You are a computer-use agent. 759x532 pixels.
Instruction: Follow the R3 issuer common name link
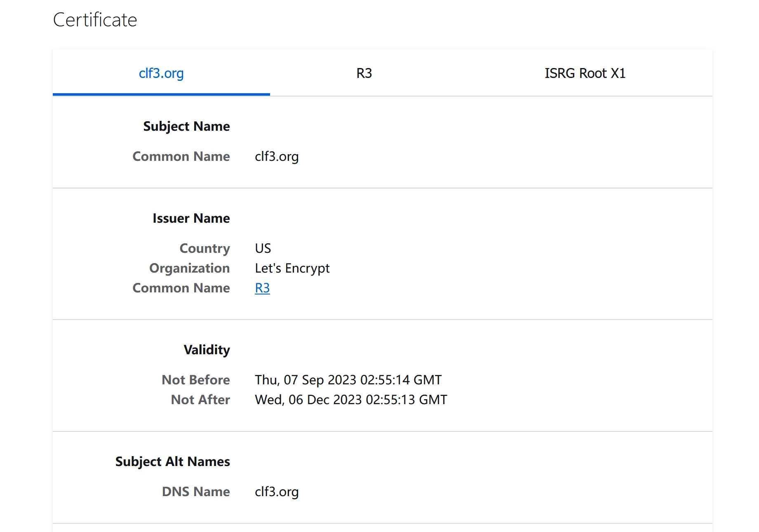click(x=262, y=288)
